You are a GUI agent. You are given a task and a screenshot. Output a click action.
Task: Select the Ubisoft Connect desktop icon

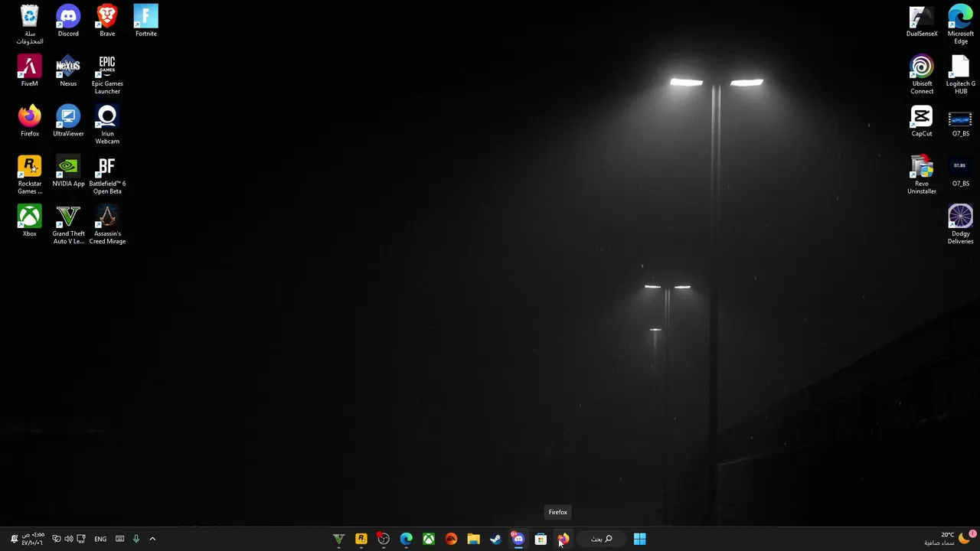(x=922, y=75)
